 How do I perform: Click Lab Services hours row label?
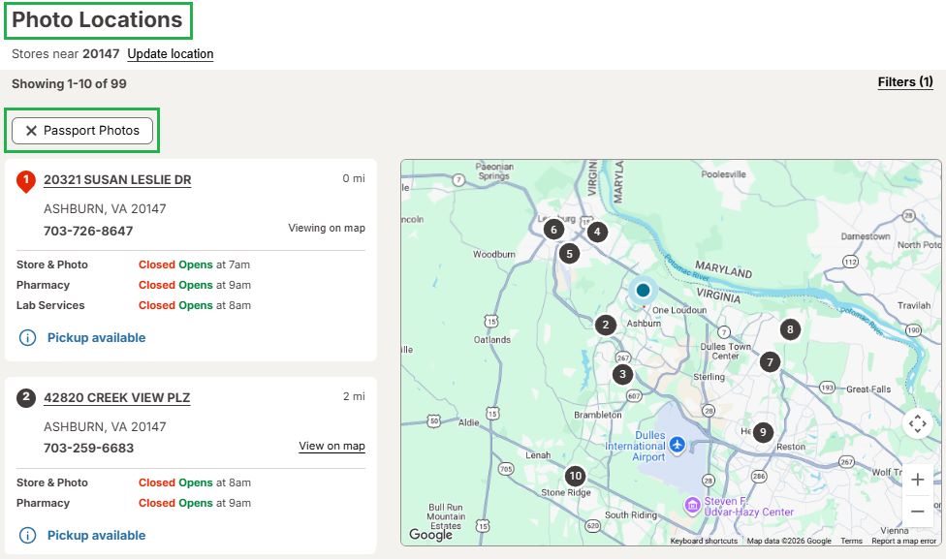coord(50,305)
